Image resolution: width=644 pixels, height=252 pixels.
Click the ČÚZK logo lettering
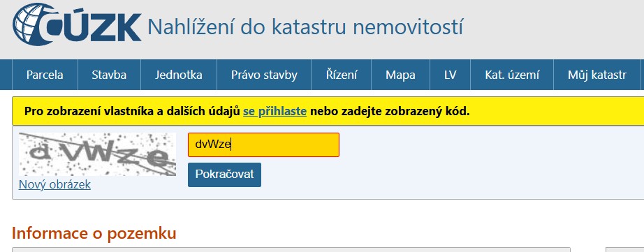(96, 27)
